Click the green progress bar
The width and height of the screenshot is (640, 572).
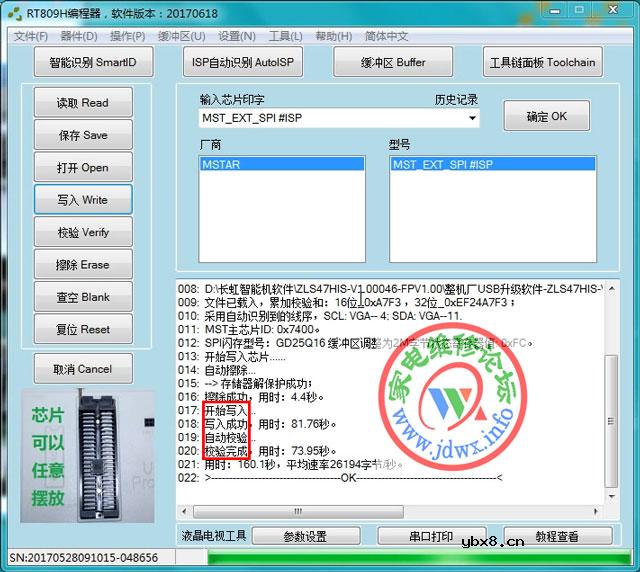[420, 558]
